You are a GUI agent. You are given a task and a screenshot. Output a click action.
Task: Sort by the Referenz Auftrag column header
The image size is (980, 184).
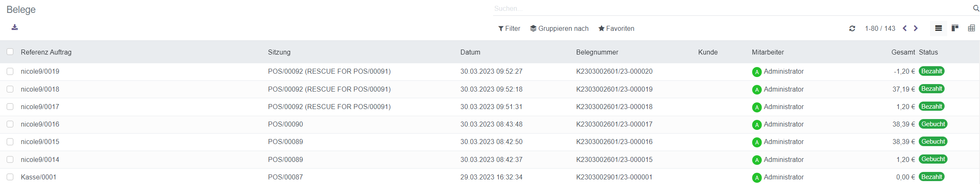[x=46, y=52]
